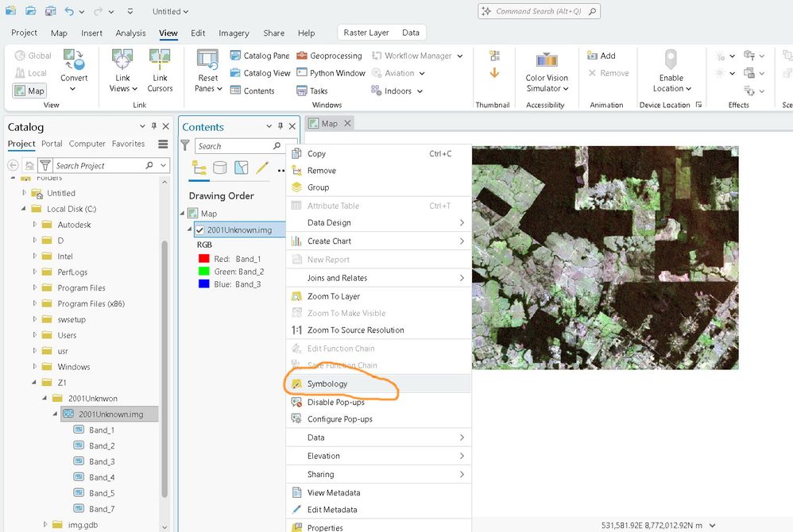Toggle visibility of 2001Unknown.img layer
Viewport: 793px width, 532px height.
pos(199,230)
